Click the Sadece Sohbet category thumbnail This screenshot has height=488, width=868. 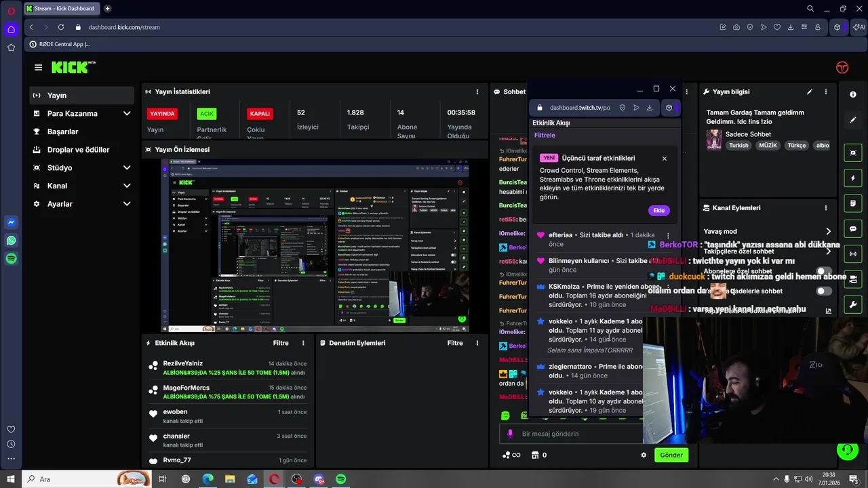tap(714, 140)
